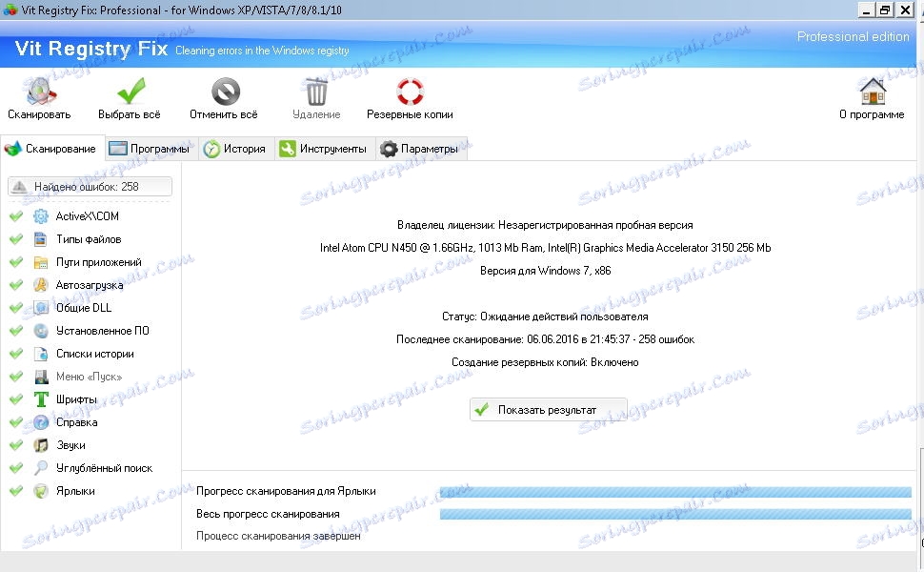Screen dimensions: 924x572
Task: Open the История tab
Action: point(236,149)
